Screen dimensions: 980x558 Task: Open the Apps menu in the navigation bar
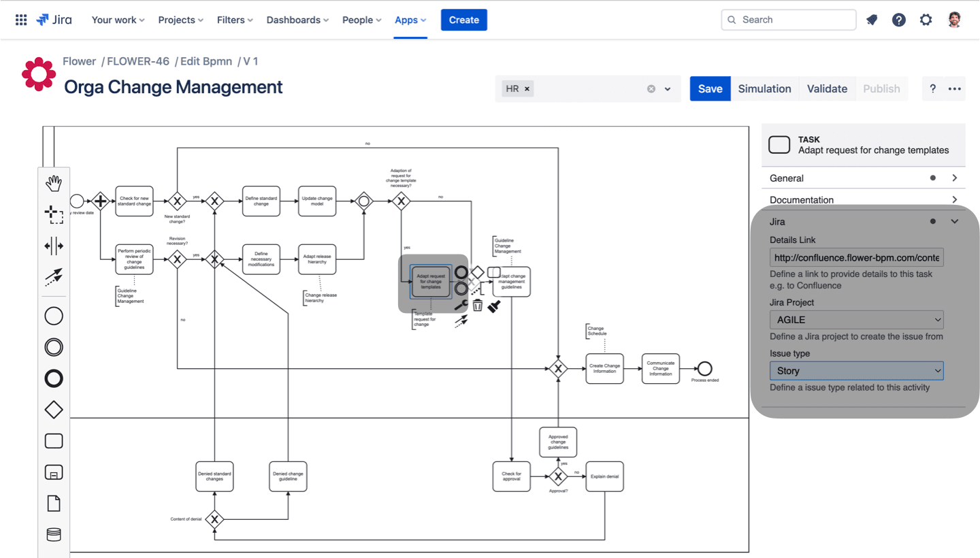pyautogui.click(x=410, y=20)
